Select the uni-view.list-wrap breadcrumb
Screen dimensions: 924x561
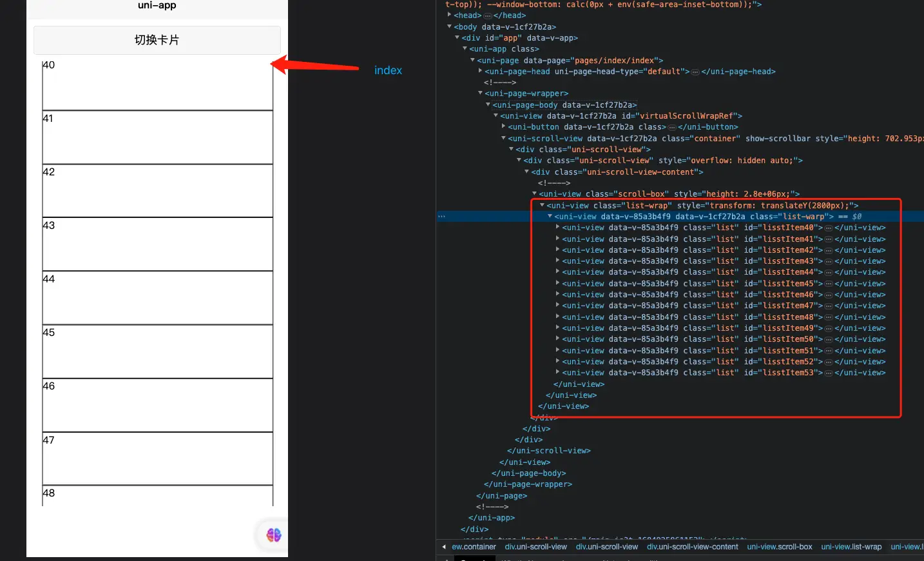[x=851, y=547]
